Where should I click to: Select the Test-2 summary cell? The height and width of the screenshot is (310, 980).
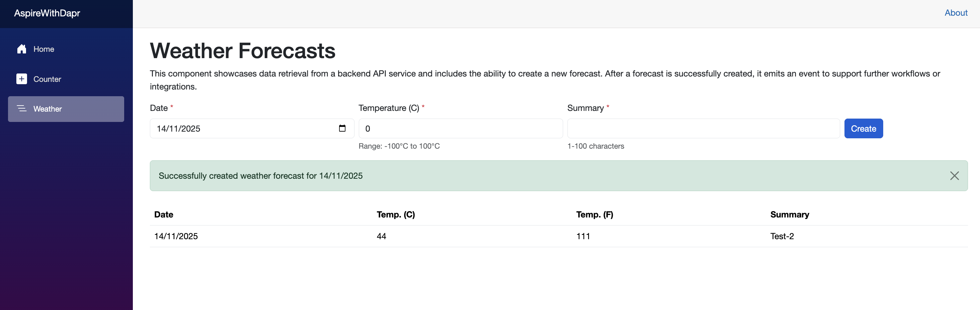coord(782,236)
